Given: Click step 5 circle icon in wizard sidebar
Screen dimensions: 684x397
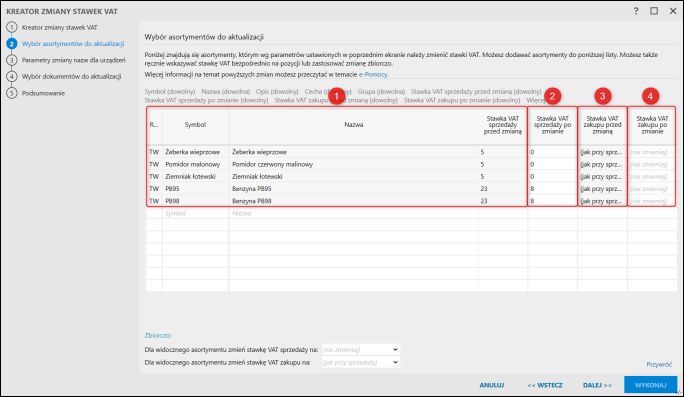Looking at the screenshot, I should tap(12, 93).
